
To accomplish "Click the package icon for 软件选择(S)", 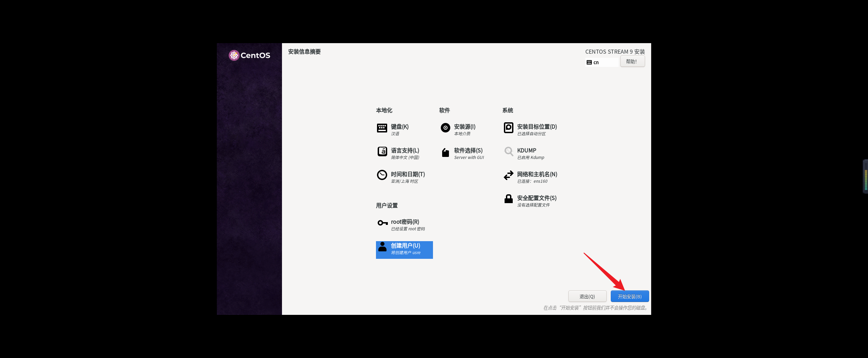I will pos(445,153).
